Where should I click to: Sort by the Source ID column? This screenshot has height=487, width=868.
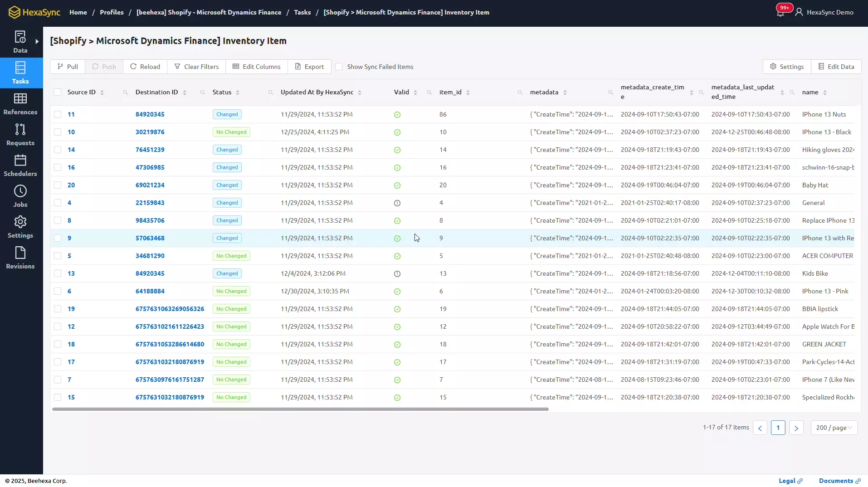pos(102,93)
